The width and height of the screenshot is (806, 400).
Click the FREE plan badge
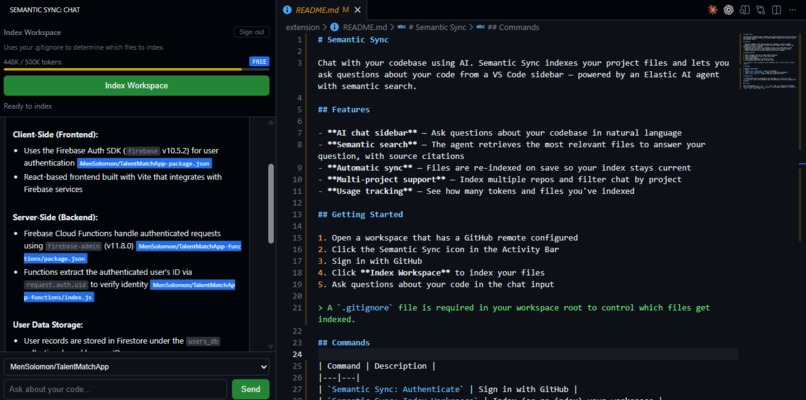(x=260, y=62)
